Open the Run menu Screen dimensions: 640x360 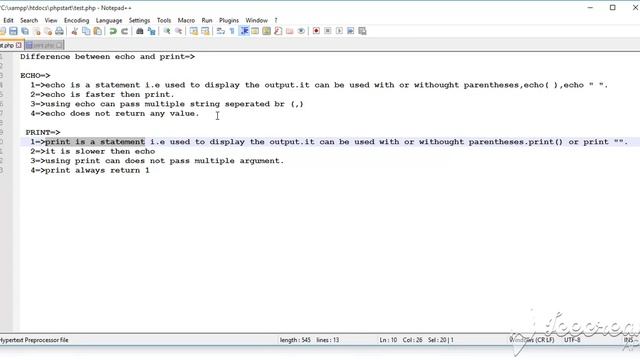[207, 20]
